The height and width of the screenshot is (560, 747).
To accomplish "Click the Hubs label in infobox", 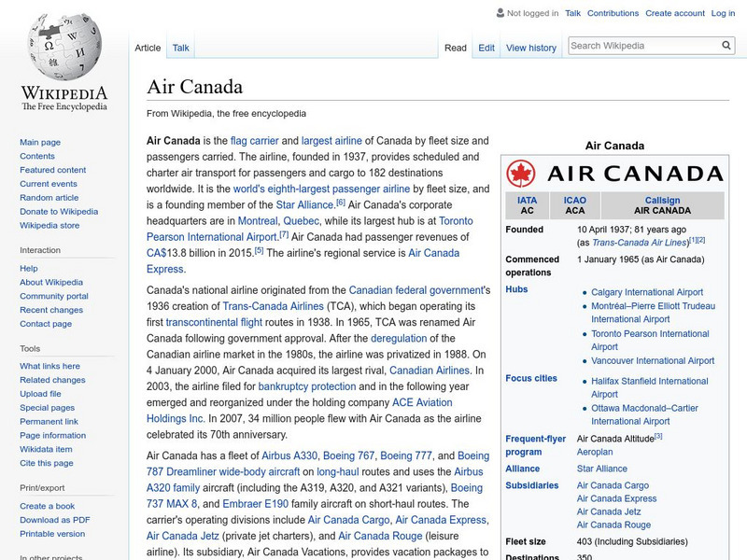I will pyautogui.click(x=516, y=289).
